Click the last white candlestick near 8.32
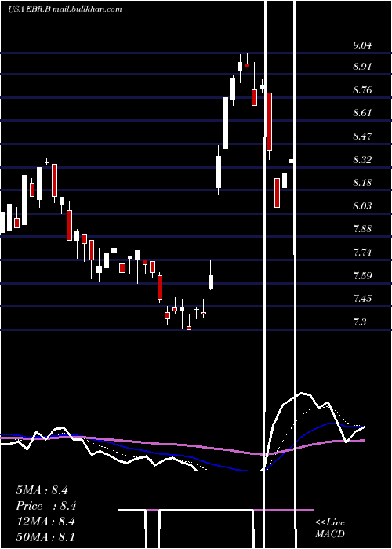Screen dimensions: 392x549 tap(292, 169)
